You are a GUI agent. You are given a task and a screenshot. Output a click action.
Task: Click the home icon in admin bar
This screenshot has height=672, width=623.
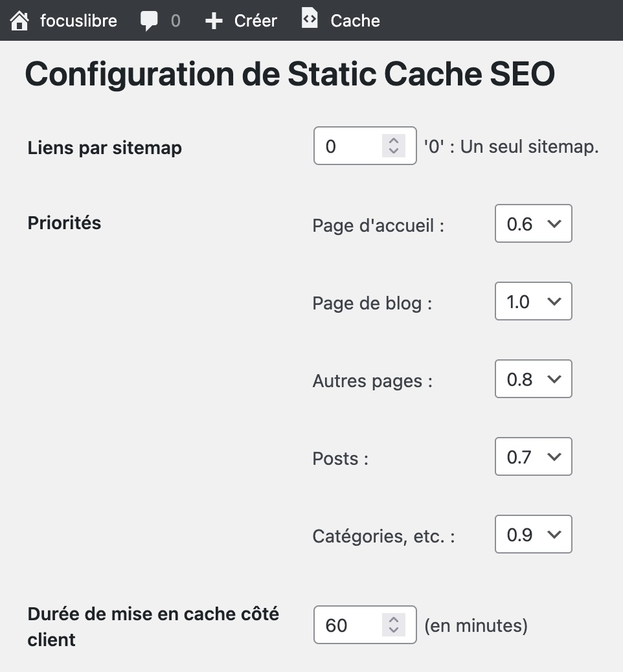pyautogui.click(x=19, y=21)
